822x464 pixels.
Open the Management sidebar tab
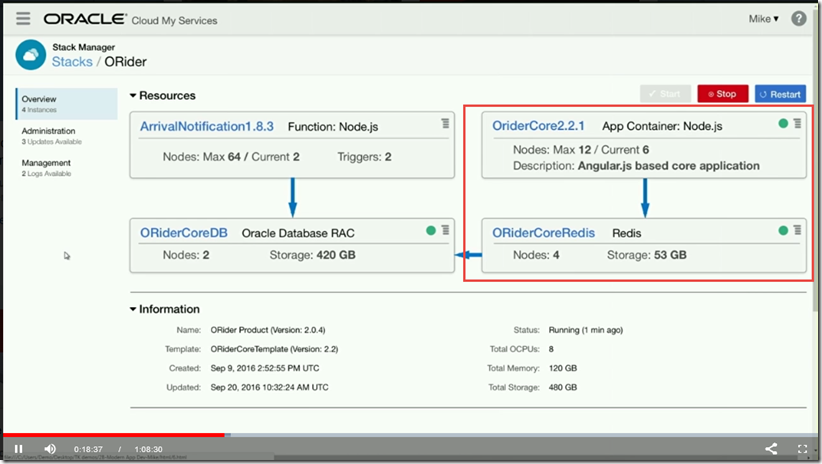click(x=46, y=167)
